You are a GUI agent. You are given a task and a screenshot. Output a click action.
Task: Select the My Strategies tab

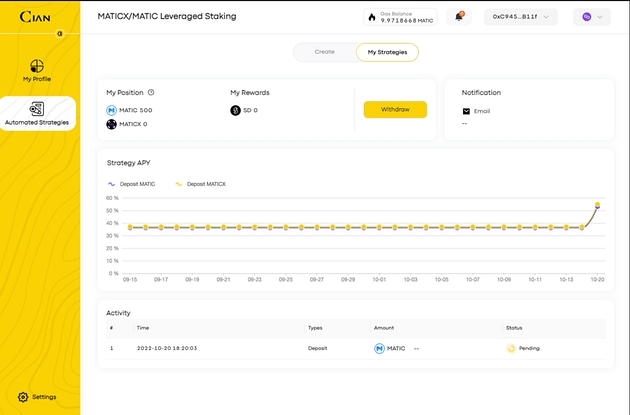(387, 52)
